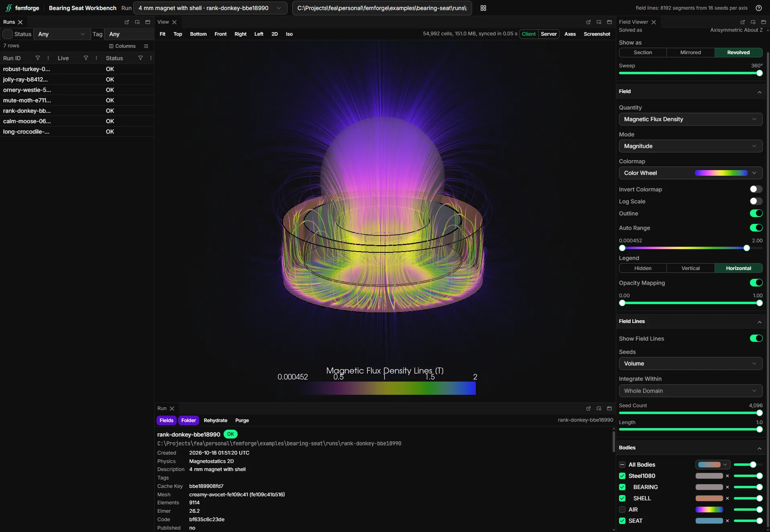Open the Seeds dropdown set to Volume
Viewport: 770px width, 532px height.
(x=691, y=363)
